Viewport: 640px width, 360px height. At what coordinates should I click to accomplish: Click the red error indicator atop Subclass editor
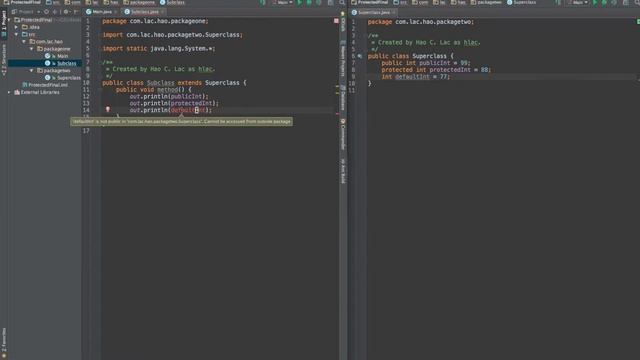pyautogui.click(x=336, y=20)
